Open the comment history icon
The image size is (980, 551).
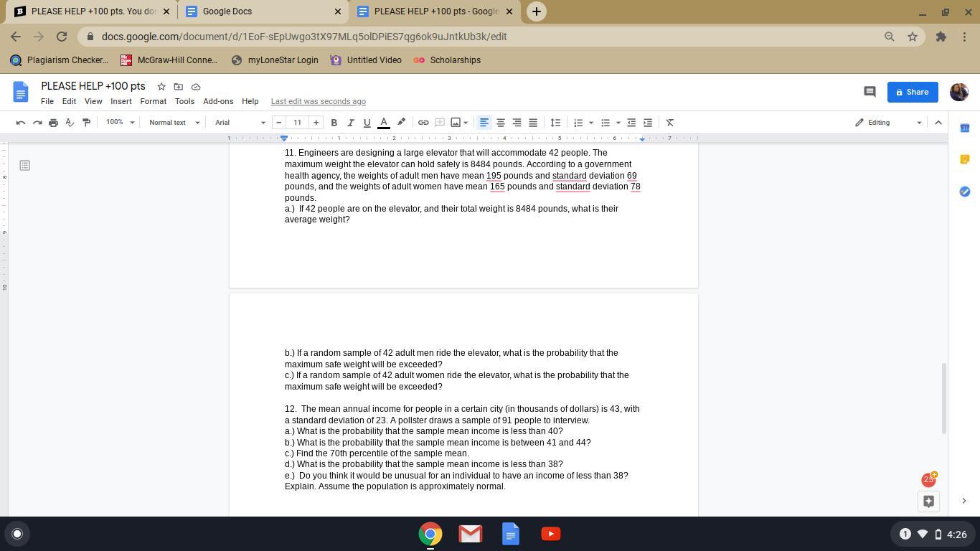870,92
